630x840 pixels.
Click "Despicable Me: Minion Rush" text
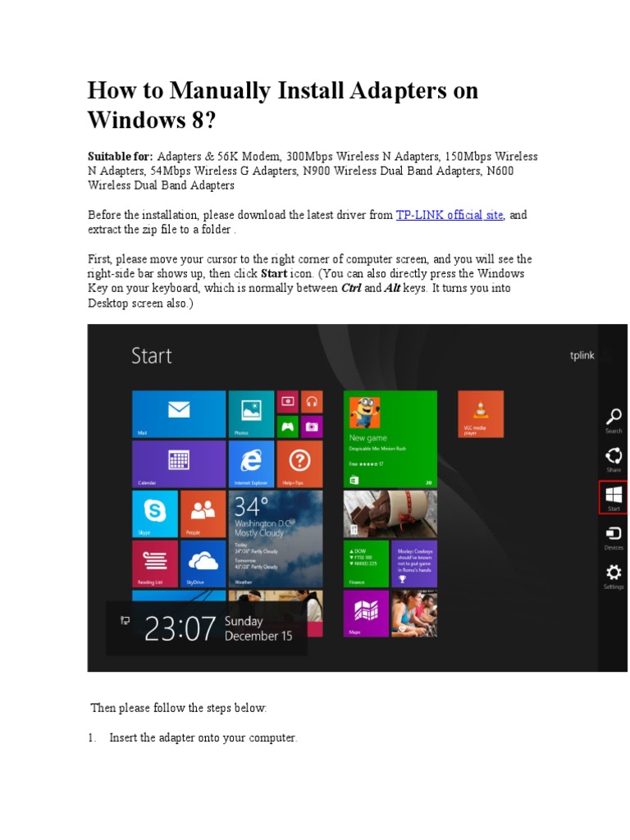pos(377,449)
